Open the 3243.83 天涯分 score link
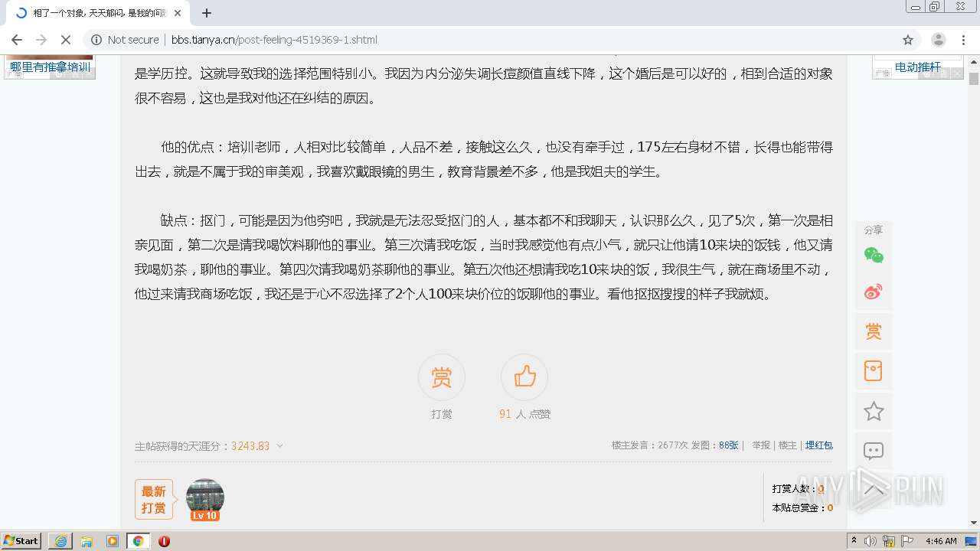 tap(250, 445)
